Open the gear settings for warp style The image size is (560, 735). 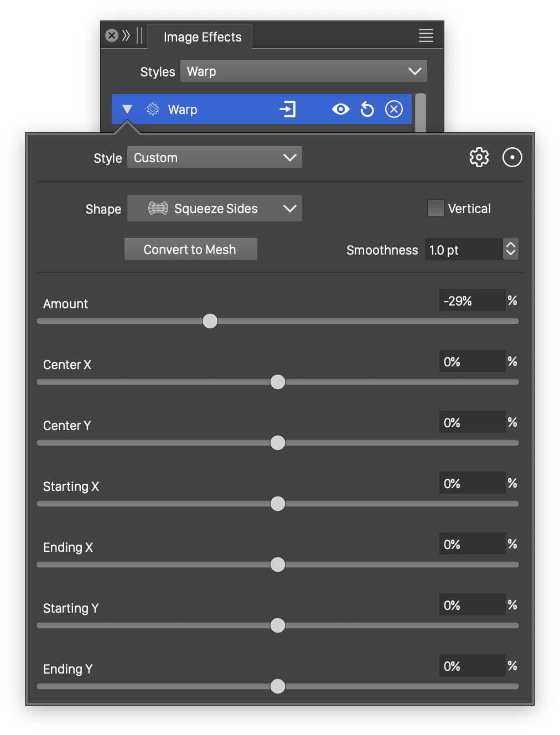479,157
